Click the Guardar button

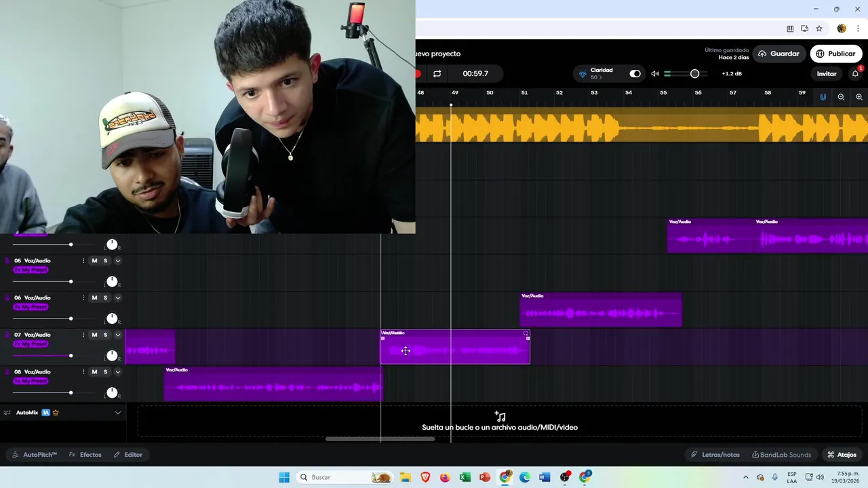[x=779, y=54]
